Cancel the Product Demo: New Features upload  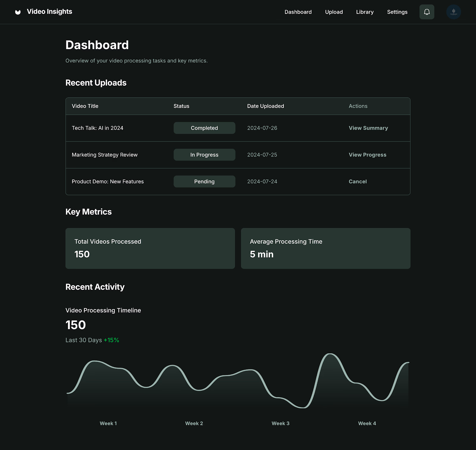click(357, 181)
